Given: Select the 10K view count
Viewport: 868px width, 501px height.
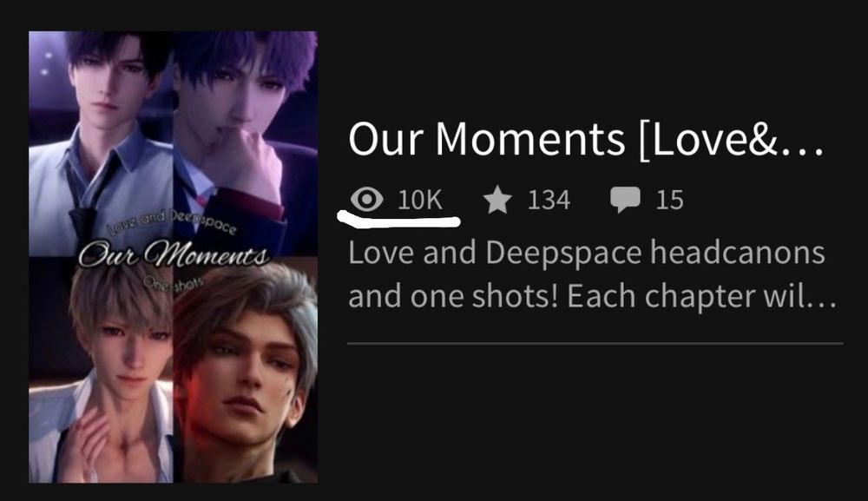Looking at the screenshot, I should [x=420, y=200].
